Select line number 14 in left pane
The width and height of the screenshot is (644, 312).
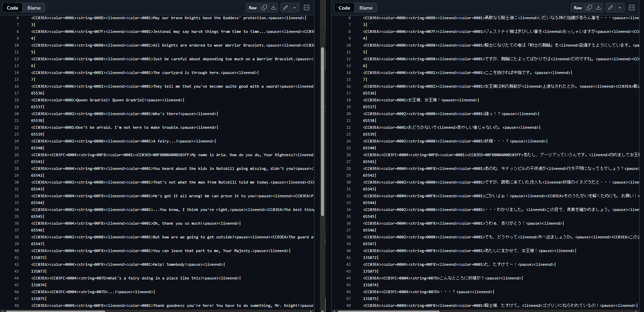(17, 73)
